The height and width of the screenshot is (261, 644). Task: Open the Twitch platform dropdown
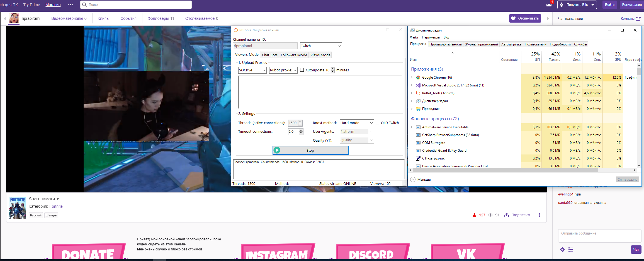(x=321, y=46)
